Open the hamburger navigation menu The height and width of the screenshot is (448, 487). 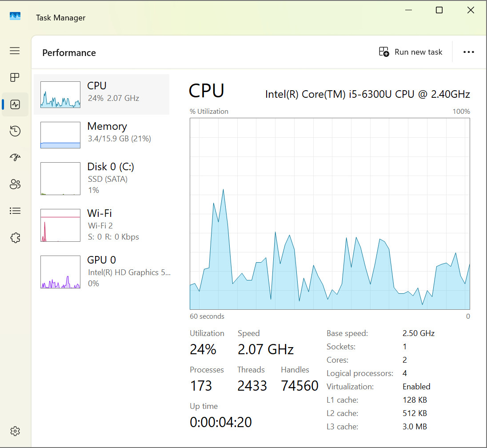(x=15, y=51)
